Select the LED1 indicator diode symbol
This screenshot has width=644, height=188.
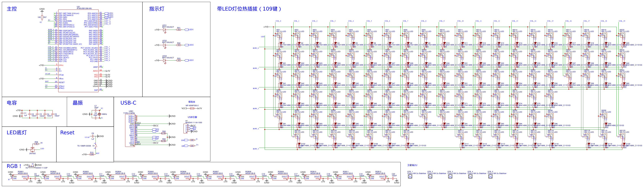coord(164,30)
